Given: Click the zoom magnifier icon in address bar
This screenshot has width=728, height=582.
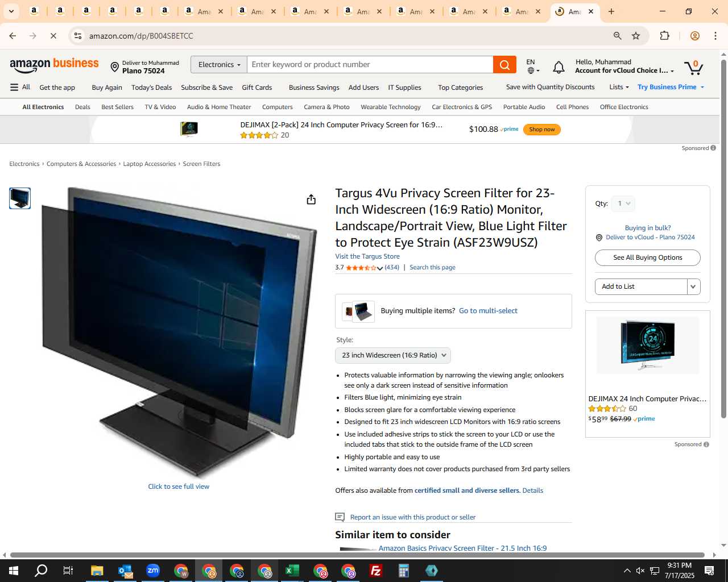Looking at the screenshot, I should 617,36.
